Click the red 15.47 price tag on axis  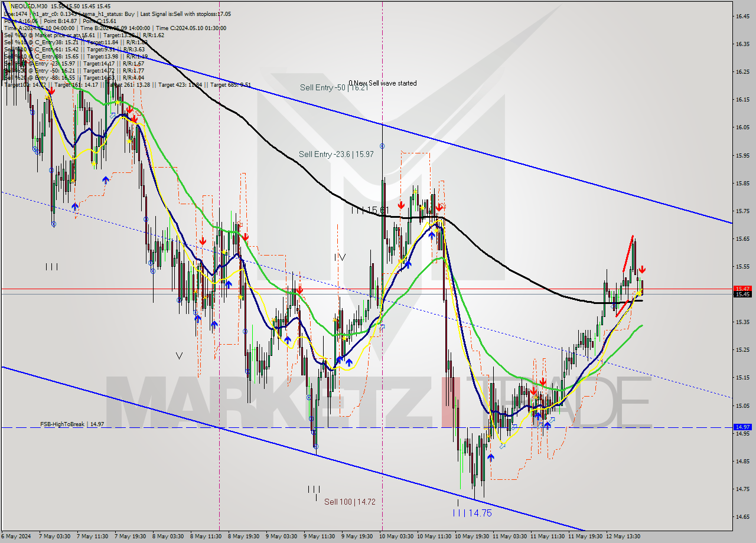(742, 289)
